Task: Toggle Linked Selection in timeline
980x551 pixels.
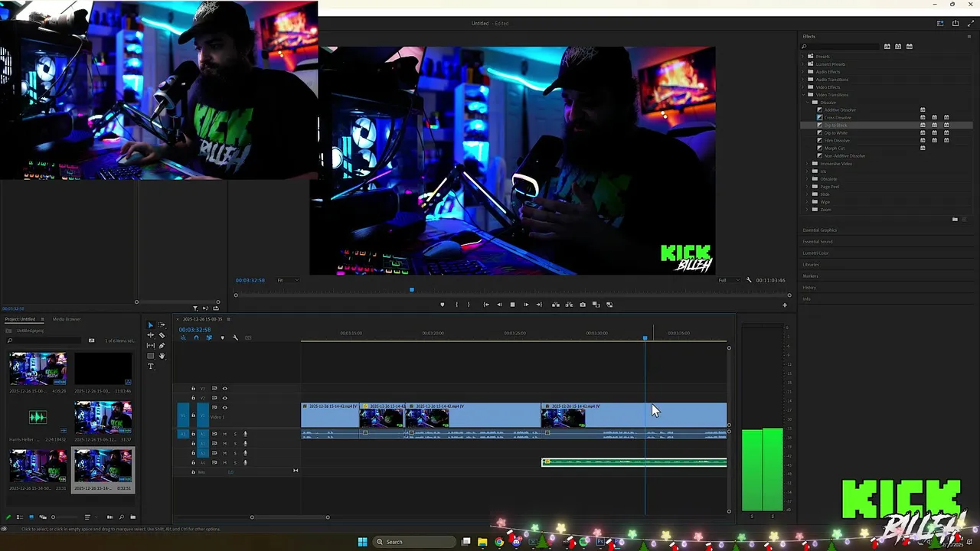Action: [209, 337]
